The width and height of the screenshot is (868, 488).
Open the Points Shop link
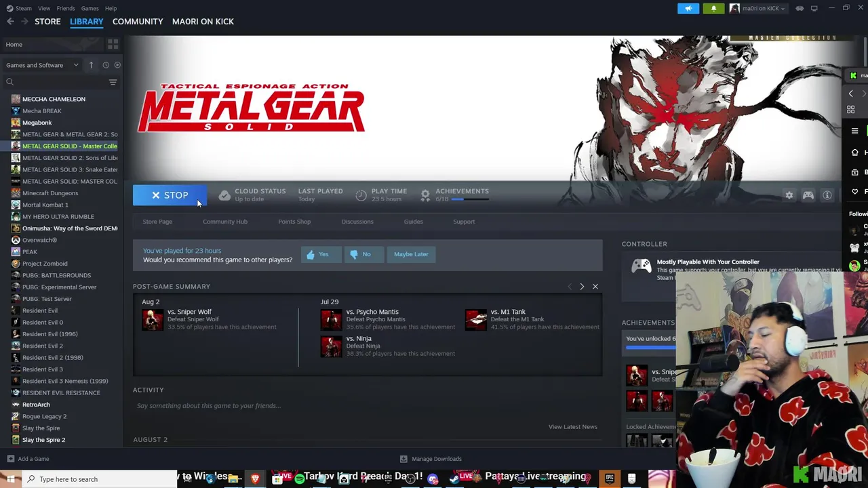click(294, 222)
